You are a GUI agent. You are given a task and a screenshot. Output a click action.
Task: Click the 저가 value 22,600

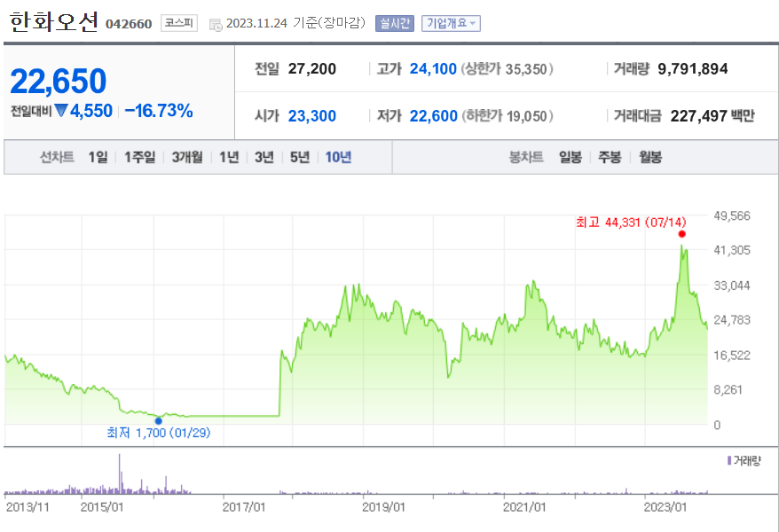click(433, 116)
